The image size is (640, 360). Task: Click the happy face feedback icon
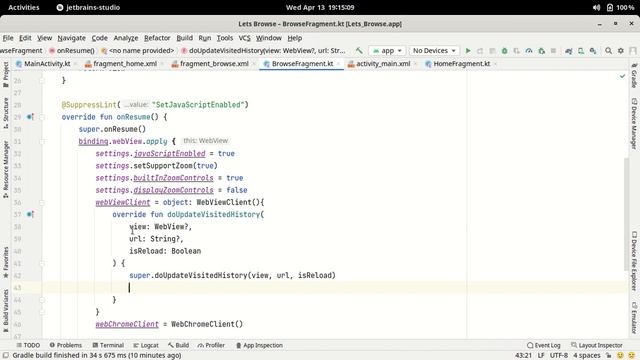pyautogui.click(x=620, y=356)
